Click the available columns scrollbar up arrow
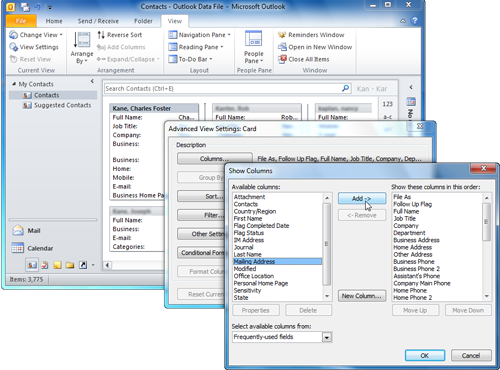Image resolution: width=500 pixels, height=370 pixels. pos(327,198)
